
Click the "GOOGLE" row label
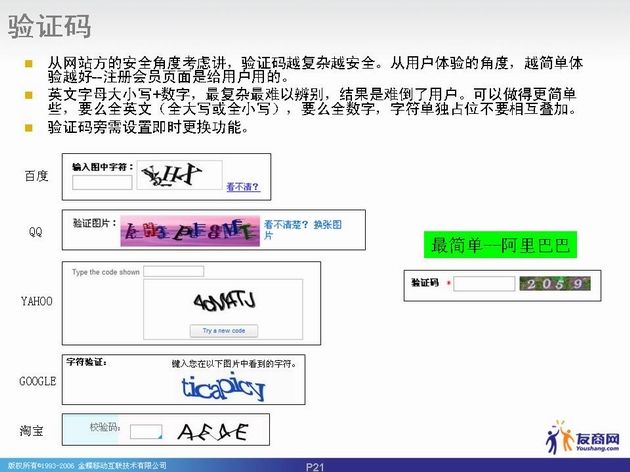[38, 381]
